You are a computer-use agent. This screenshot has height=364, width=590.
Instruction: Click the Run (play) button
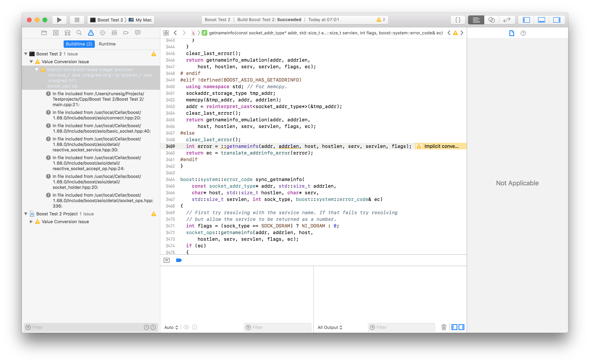tap(59, 20)
